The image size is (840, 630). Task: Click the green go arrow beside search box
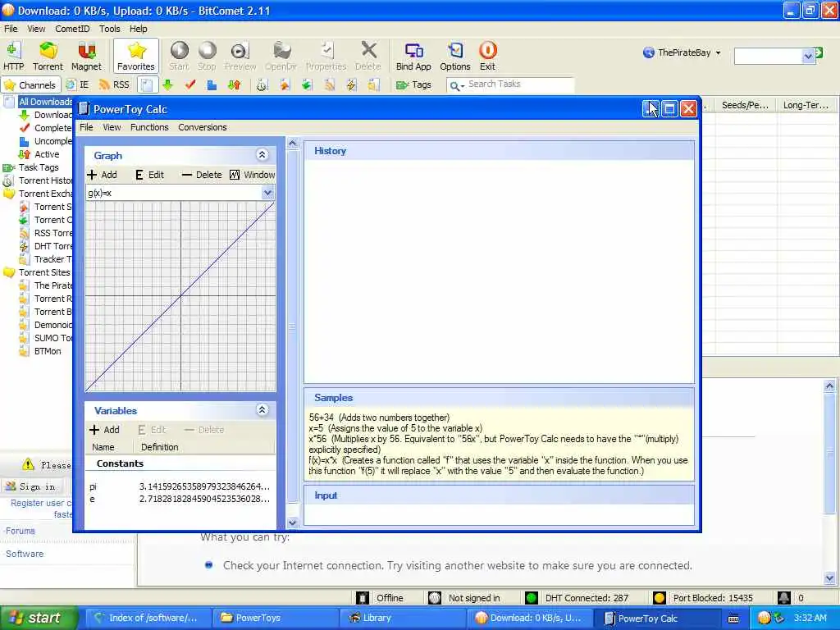click(x=819, y=53)
